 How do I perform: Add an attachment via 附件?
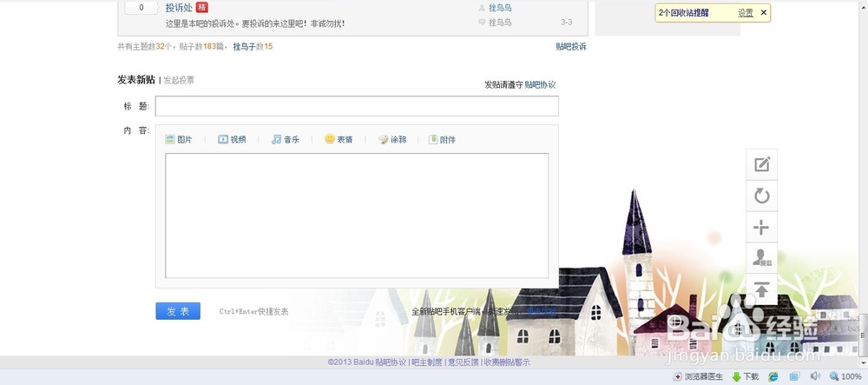pos(443,140)
